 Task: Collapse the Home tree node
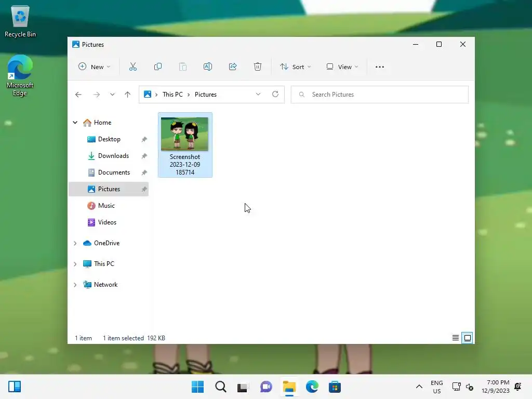[x=75, y=123]
